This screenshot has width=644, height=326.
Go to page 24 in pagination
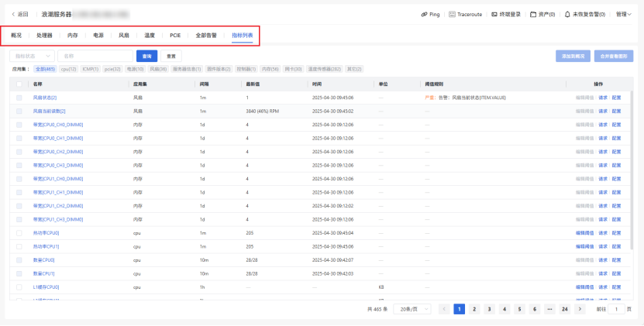[565, 309]
